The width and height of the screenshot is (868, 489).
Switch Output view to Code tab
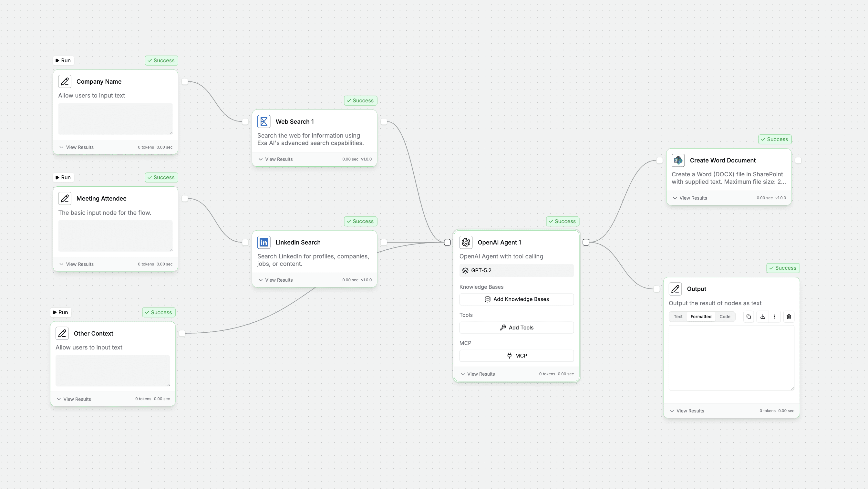(724, 317)
